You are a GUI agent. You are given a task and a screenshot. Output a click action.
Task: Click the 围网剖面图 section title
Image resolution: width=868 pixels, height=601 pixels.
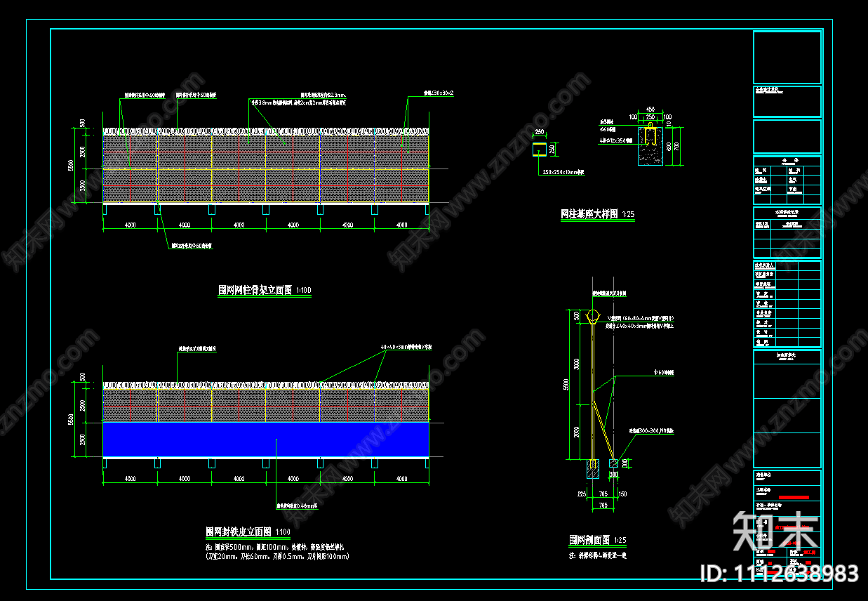click(x=589, y=541)
